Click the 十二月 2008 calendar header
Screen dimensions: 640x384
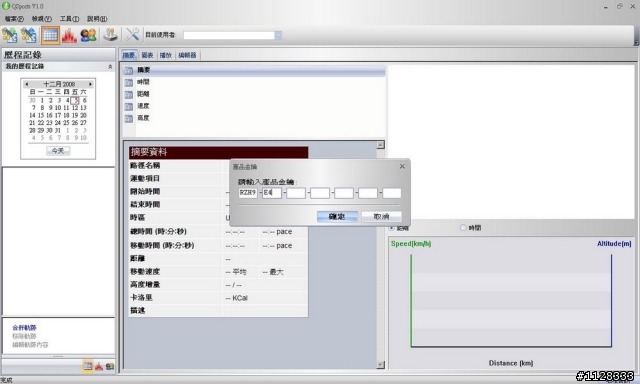point(59,84)
